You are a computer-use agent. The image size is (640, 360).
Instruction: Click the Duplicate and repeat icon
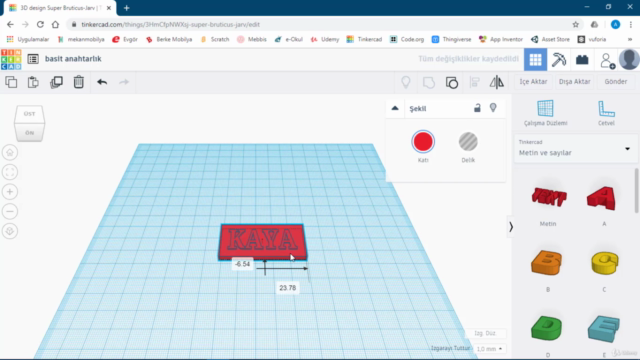[x=56, y=82]
